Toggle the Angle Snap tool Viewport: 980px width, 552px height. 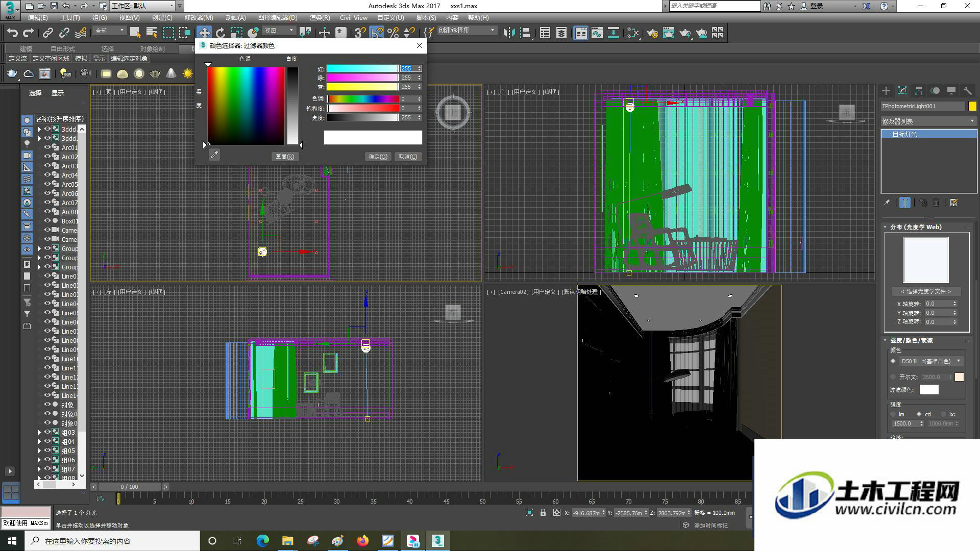(377, 33)
